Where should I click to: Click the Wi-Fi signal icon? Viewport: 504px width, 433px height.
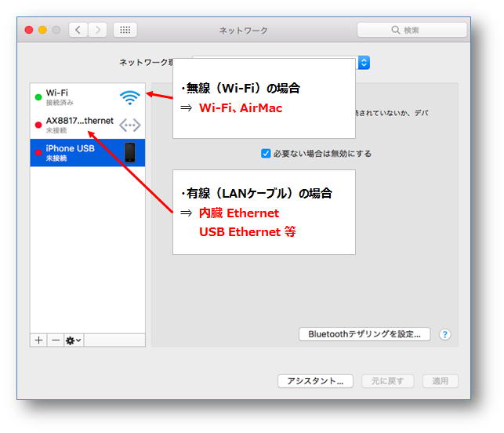click(130, 97)
